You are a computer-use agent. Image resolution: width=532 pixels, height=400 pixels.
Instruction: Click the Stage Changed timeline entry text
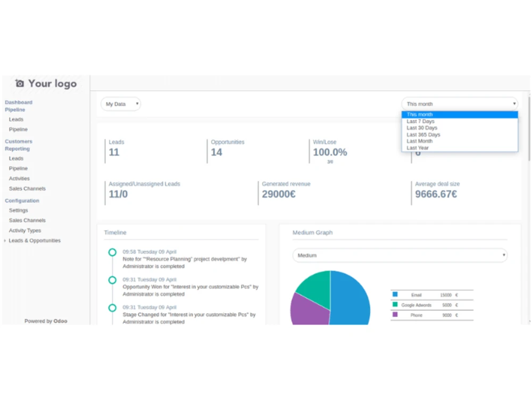click(189, 318)
